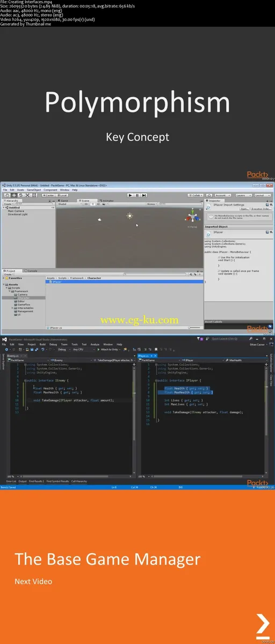The width and height of the screenshot is (275, 644).
Task: Open Visual Studio's Team menu
Action: coord(64,344)
